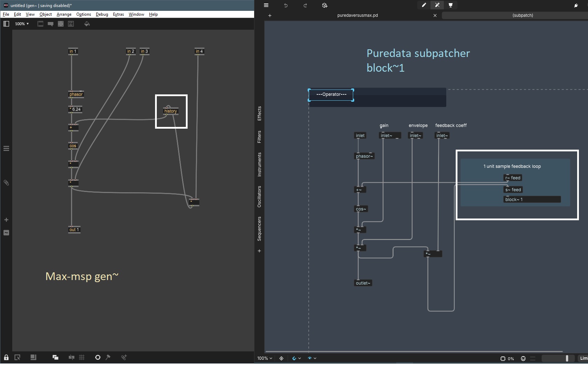Adjust the volume slider in plugdata status bar
588x365 pixels.
[x=558, y=358]
